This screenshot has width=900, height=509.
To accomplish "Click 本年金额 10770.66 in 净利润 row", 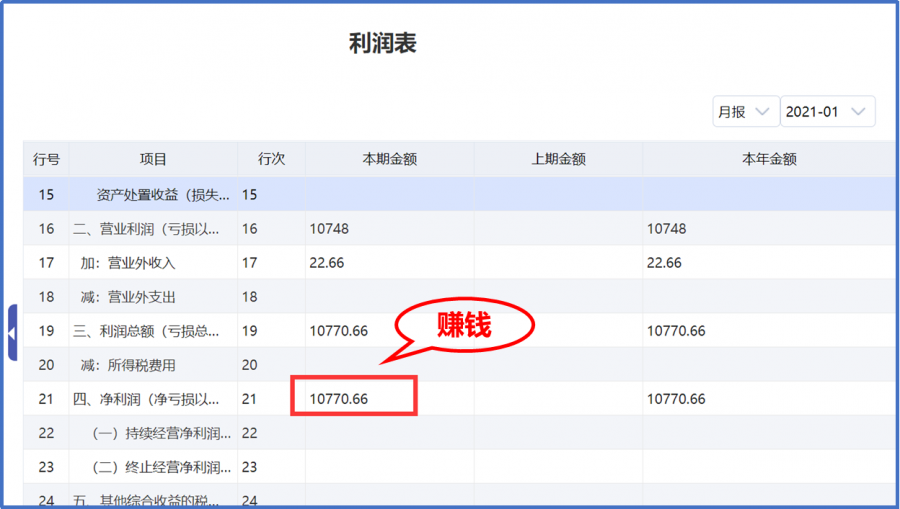I will pyautogui.click(x=676, y=399).
